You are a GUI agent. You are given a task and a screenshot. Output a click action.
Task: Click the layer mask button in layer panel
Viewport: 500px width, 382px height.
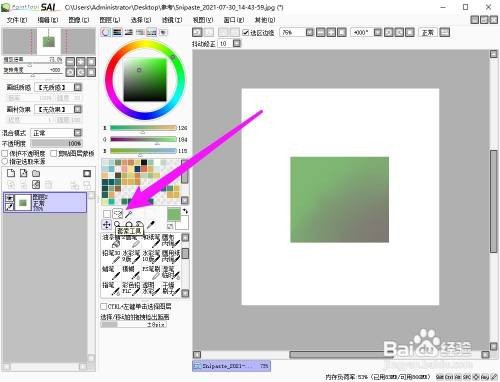pos(87,173)
